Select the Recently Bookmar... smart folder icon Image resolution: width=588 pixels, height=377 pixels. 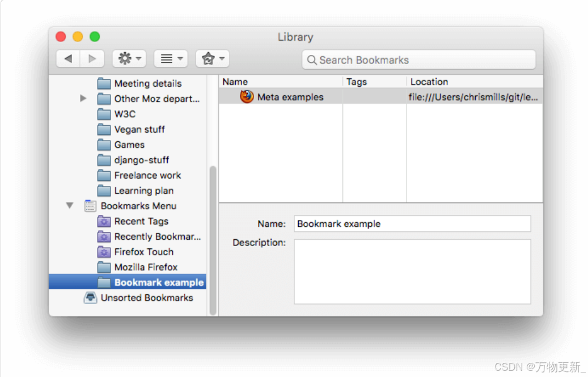pyautogui.click(x=104, y=237)
